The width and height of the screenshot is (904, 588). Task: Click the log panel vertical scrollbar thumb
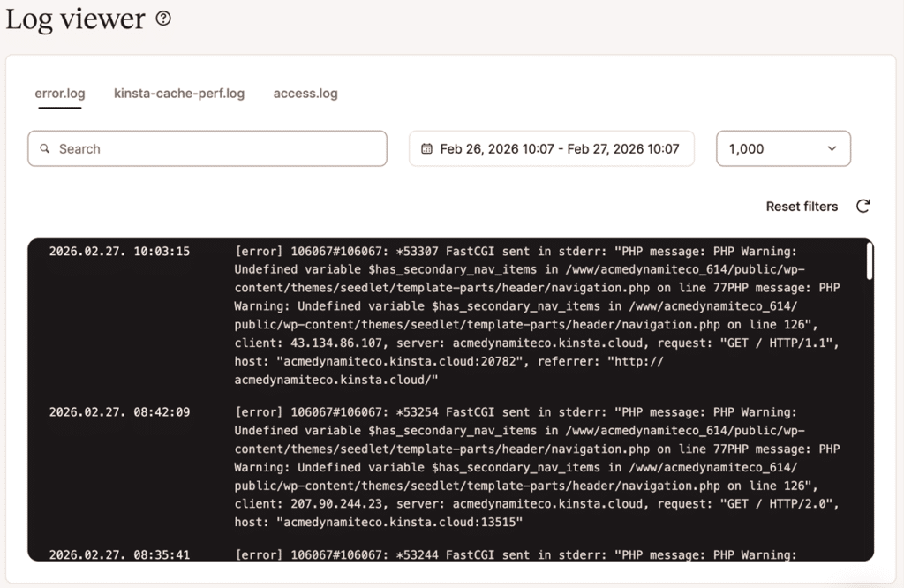tap(869, 261)
